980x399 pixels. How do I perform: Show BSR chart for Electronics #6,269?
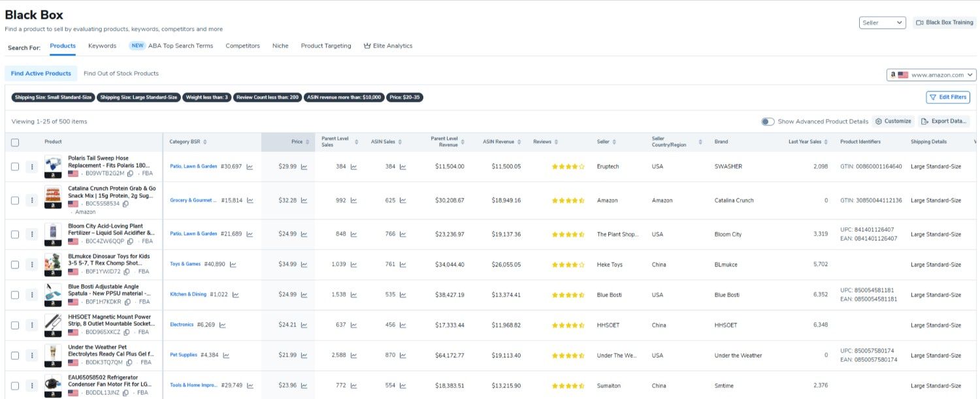(x=222, y=325)
